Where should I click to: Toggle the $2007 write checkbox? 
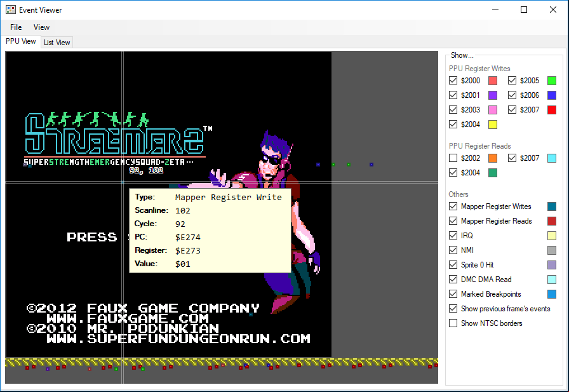[x=512, y=110]
